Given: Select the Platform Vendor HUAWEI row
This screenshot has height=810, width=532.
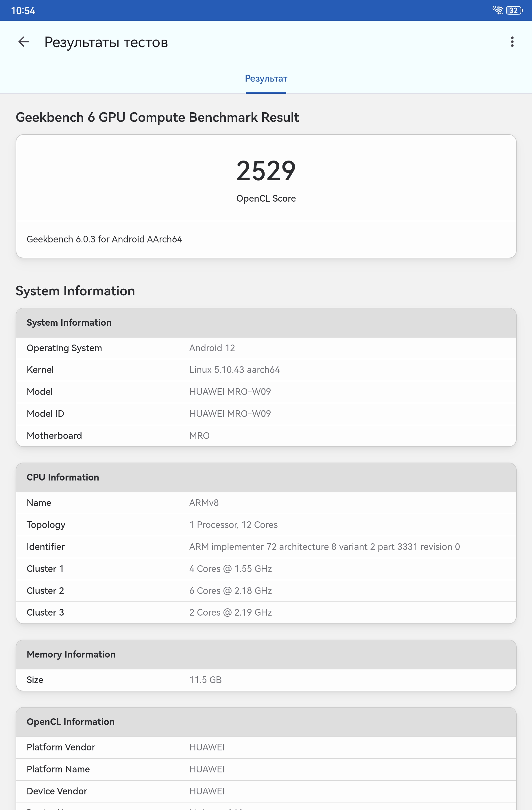Looking at the screenshot, I should [266, 748].
